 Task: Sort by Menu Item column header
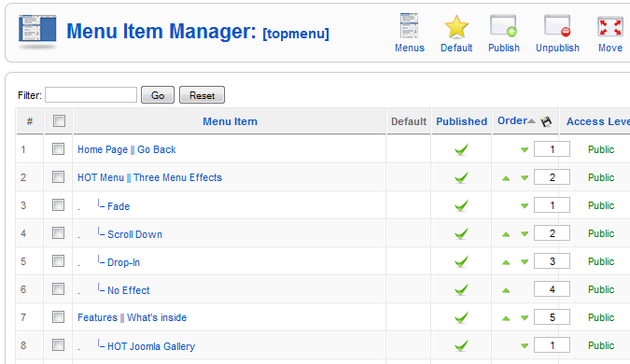(x=230, y=121)
